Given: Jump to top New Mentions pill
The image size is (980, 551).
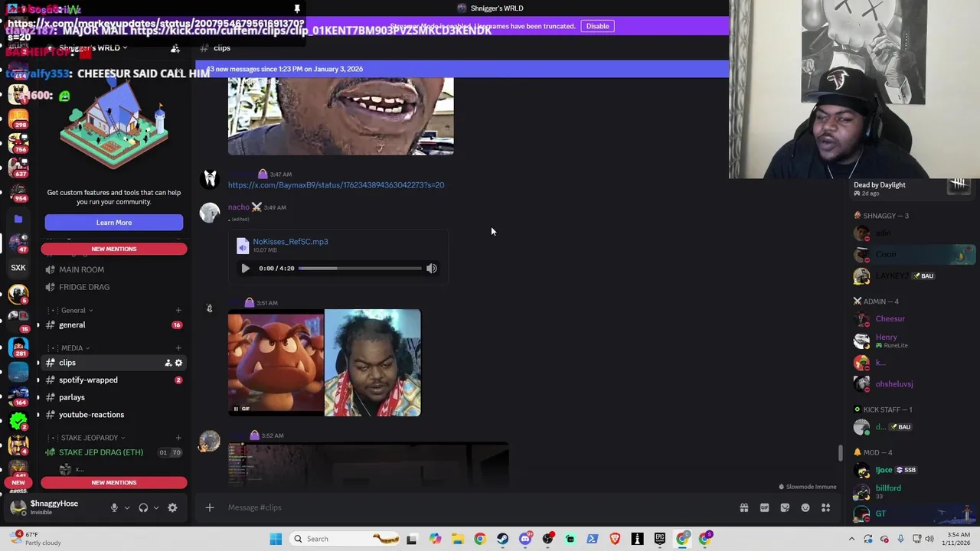Looking at the screenshot, I should point(114,249).
